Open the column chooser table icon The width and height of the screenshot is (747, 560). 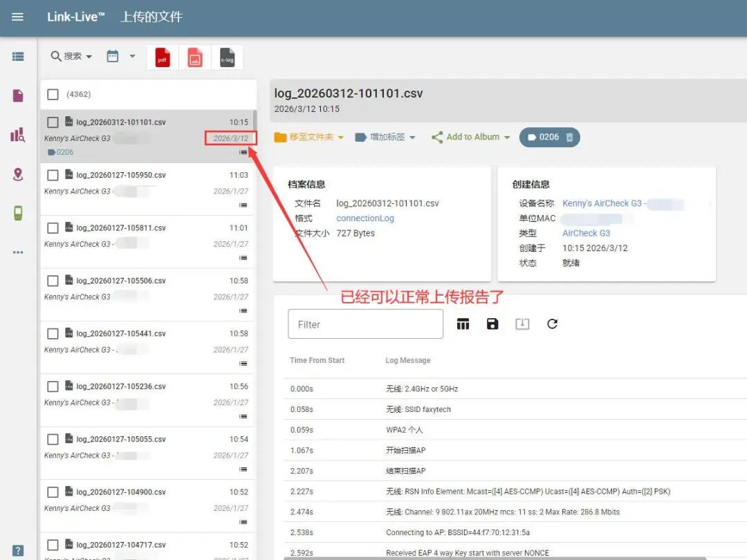click(463, 324)
